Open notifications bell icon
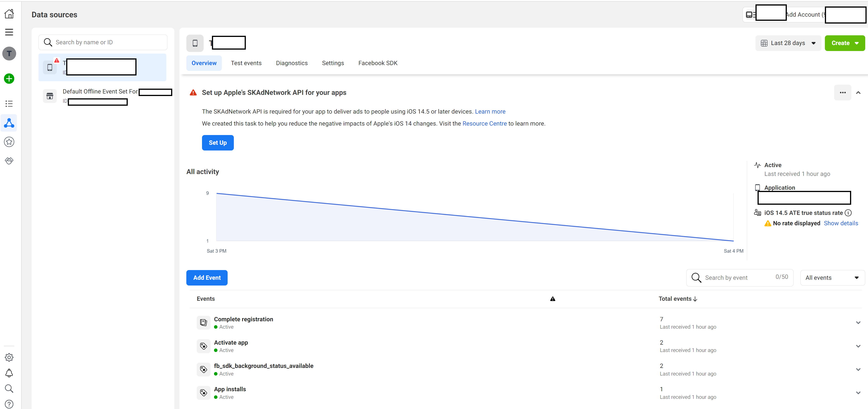 pyautogui.click(x=9, y=373)
